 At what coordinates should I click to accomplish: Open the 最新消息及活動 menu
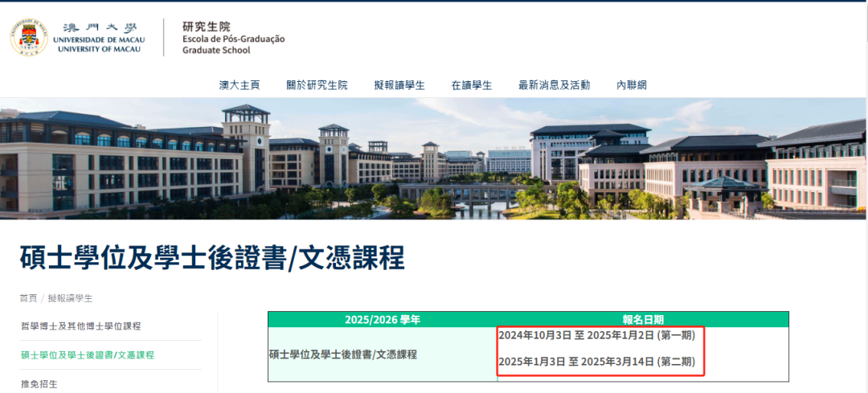click(x=554, y=85)
